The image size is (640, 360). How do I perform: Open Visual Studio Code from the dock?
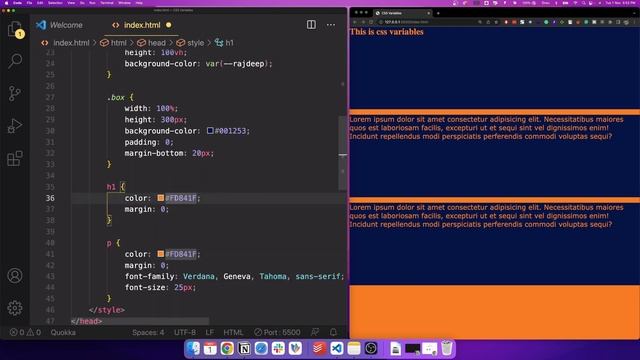click(337, 348)
